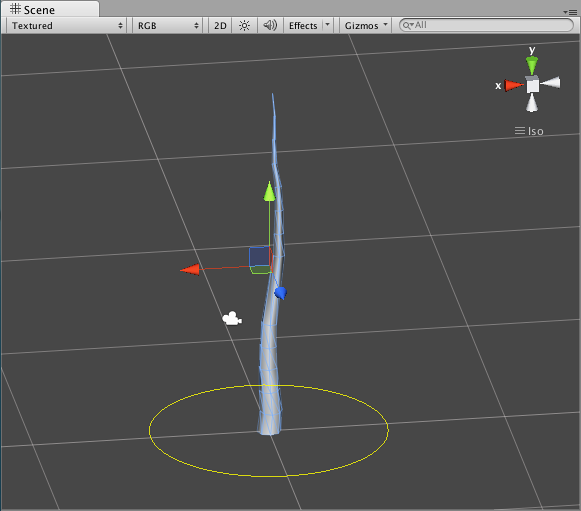Open the Scene panel options menu
The image size is (581, 511).
pyautogui.click(x=570, y=12)
